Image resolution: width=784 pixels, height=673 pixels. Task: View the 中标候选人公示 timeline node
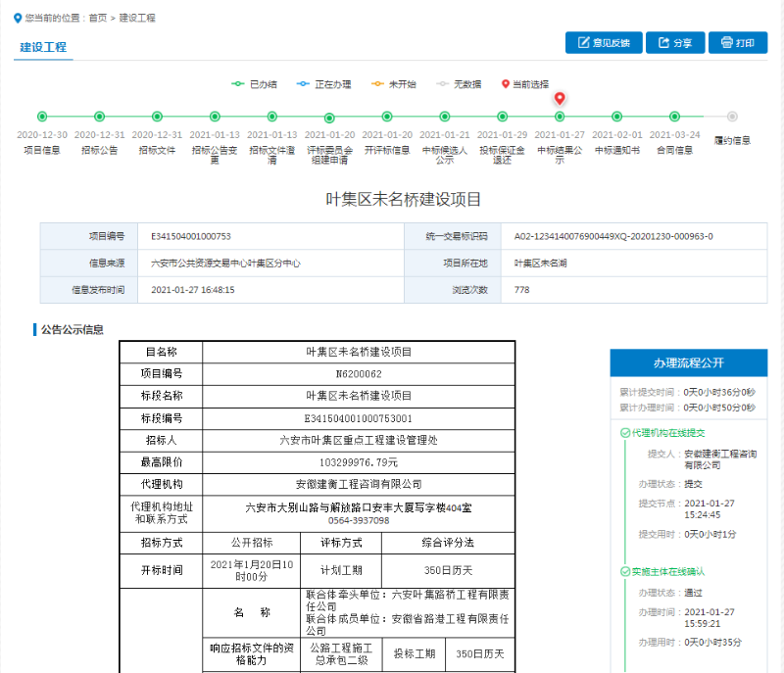445,117
